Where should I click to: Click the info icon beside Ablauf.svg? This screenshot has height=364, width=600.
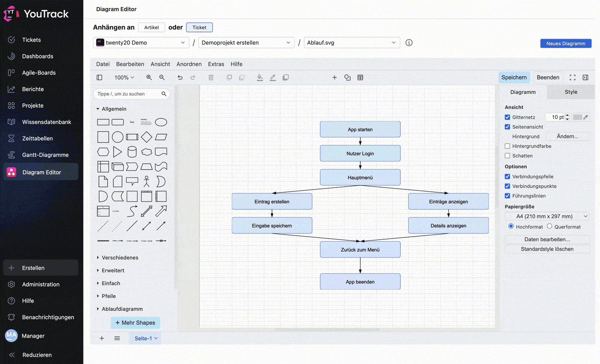(x=409, y=43)
